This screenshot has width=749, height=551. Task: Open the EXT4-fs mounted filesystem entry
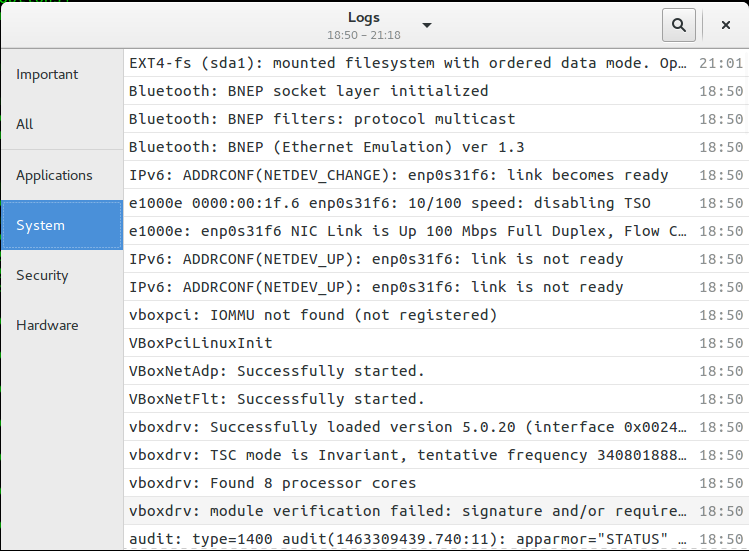pyautogui.click(x=408, y=63)
